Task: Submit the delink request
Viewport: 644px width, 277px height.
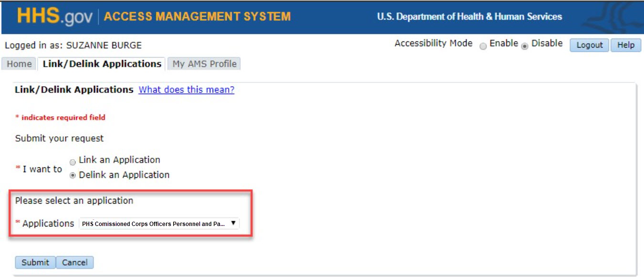Action: (x=35, y=262)
